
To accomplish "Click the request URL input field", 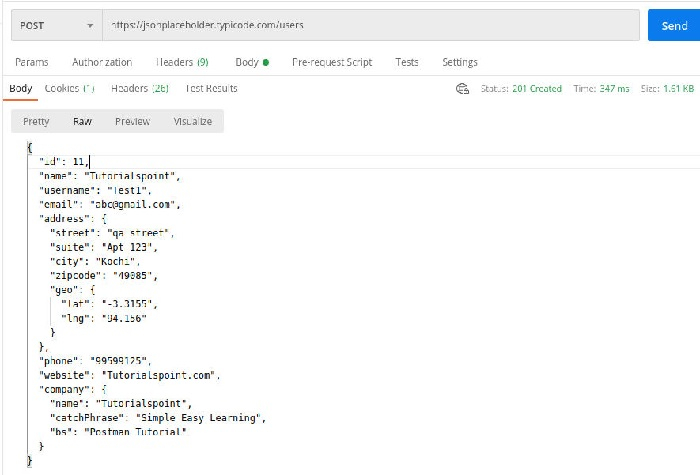I will (x=370, y=25).
